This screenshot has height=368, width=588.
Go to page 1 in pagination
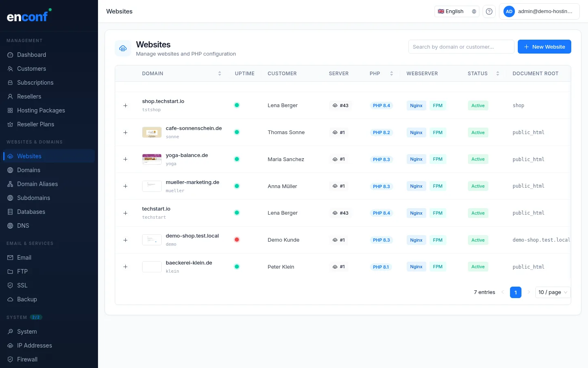coord(516,292)
